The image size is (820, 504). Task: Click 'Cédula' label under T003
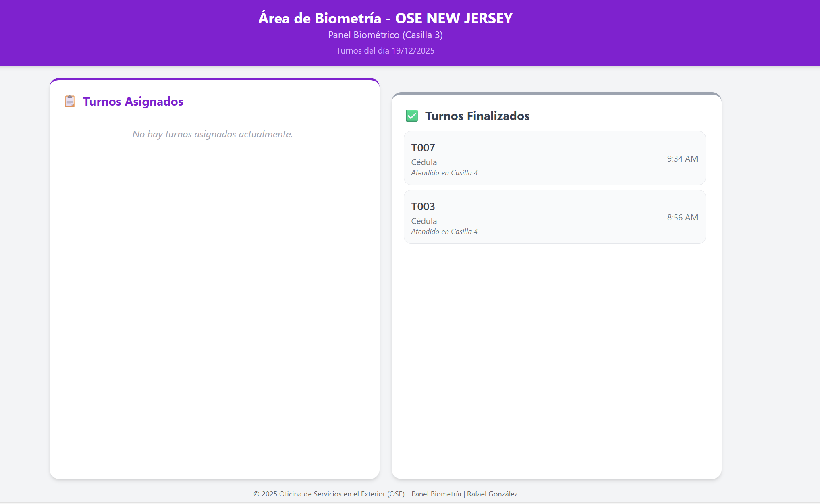pos(424,221)
